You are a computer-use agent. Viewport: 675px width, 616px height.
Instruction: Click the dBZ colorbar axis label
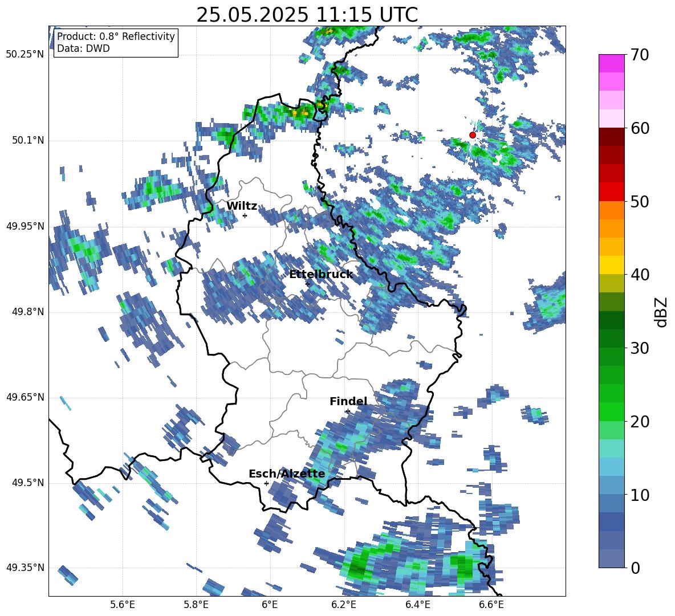(x=662, y=312)
